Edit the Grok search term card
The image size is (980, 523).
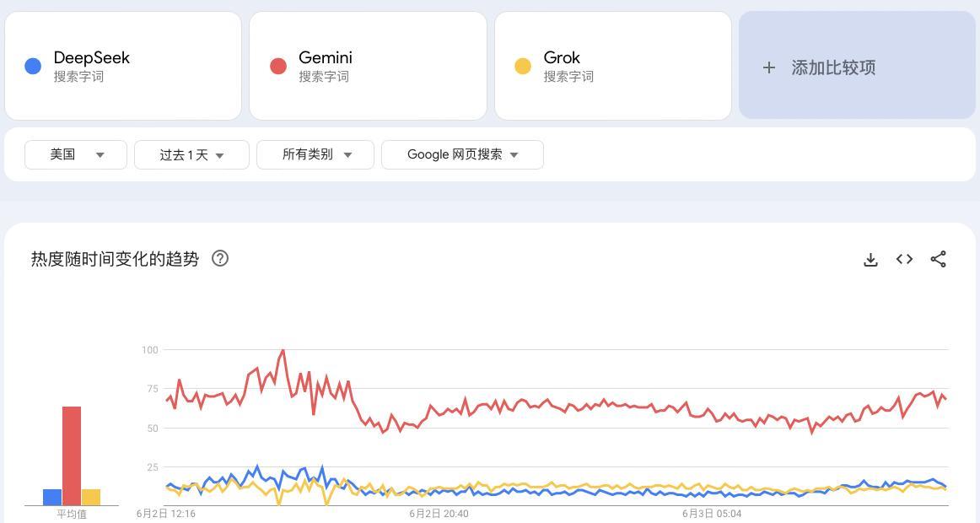pyautogui.click(x=613, y=66)
